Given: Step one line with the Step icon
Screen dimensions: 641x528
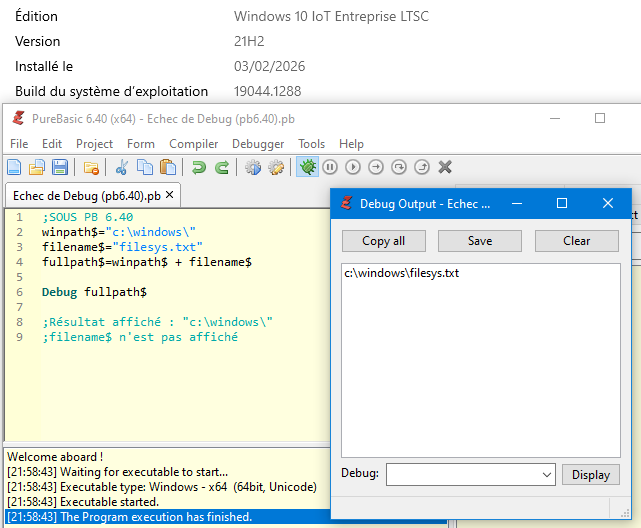Looking at the screenshot, I should [x=376, y=167].
